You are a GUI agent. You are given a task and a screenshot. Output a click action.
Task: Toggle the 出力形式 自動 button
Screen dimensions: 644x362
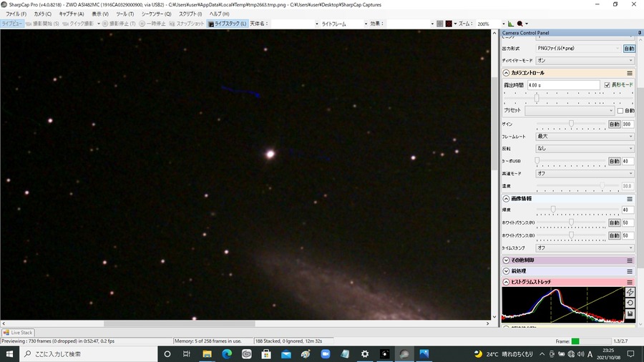[629, 49]
